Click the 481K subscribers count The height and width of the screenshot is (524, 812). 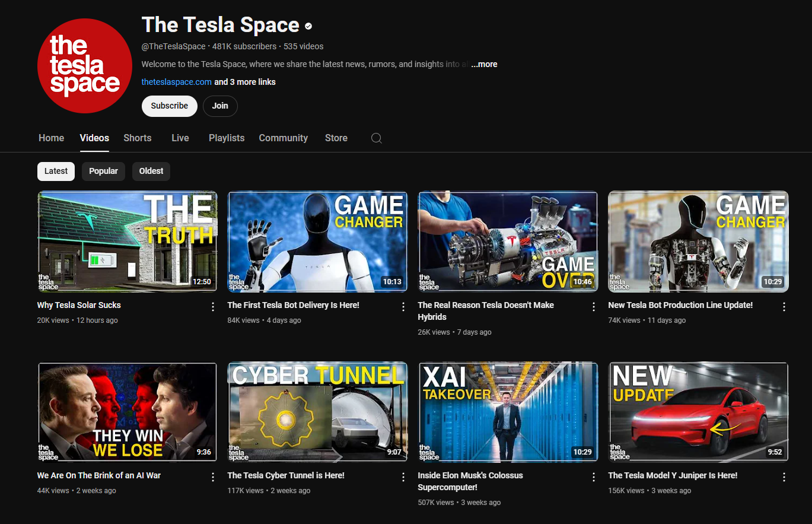tap(244, 46)
